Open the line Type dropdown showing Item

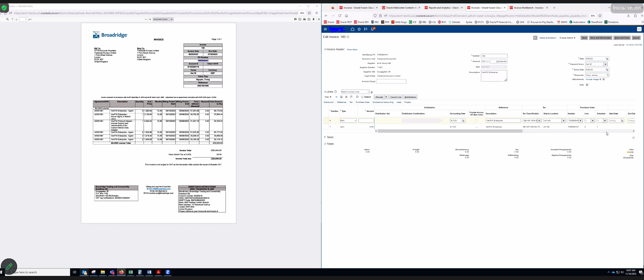pyautogui.click(x=348, y=120)
